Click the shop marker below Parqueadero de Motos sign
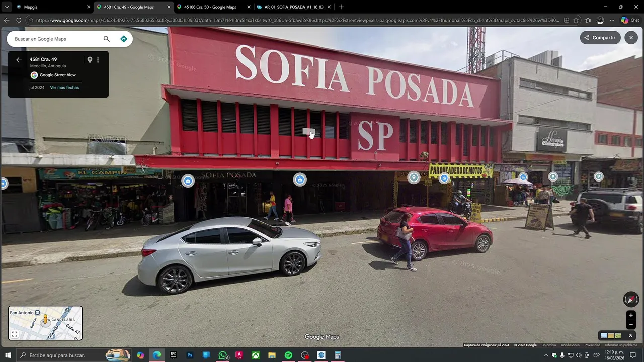The height and width of the screenshot is (362, 644). (444, 178)
